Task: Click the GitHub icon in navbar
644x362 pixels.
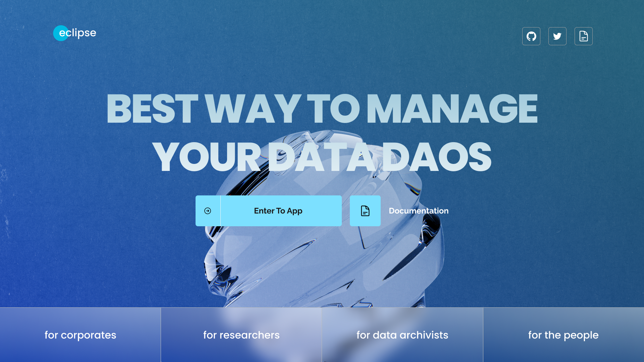Action: point(531,36)
